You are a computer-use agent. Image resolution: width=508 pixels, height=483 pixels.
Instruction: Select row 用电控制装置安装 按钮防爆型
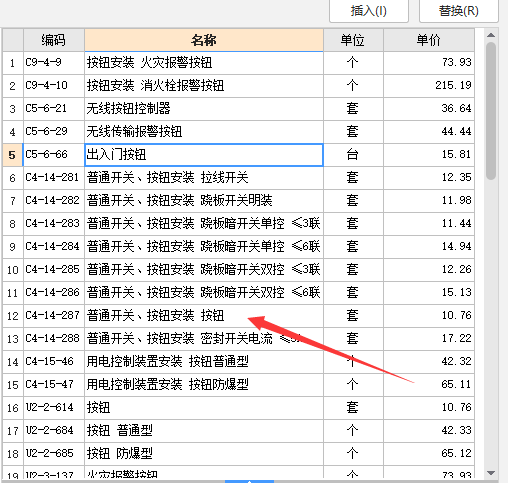click(x=204, y=385)
